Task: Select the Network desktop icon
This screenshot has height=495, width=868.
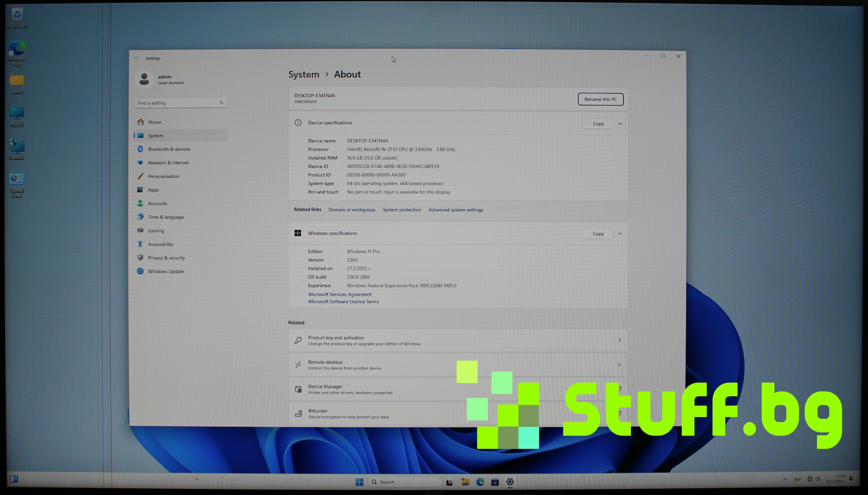Action: 17,149
